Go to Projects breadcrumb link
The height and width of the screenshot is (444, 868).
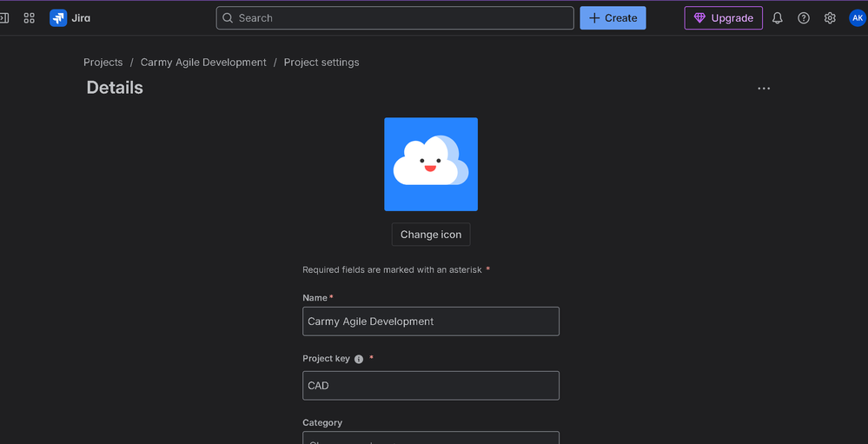[x=103, y=63]
